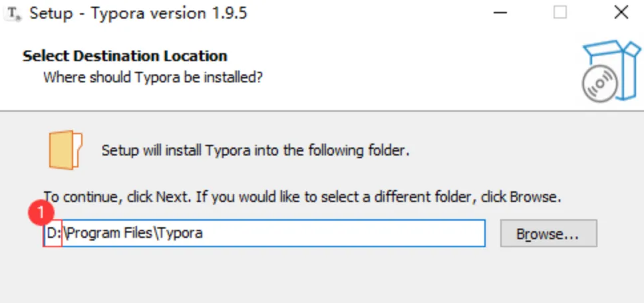
Task: Click the Typora icon in title bar
Action: point(13,14)
